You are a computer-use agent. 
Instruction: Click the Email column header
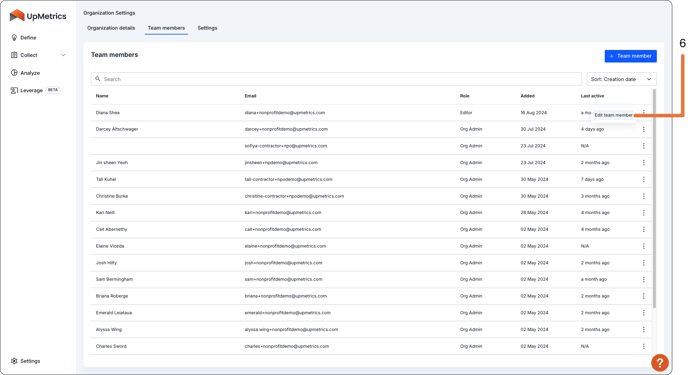(251, 96)
